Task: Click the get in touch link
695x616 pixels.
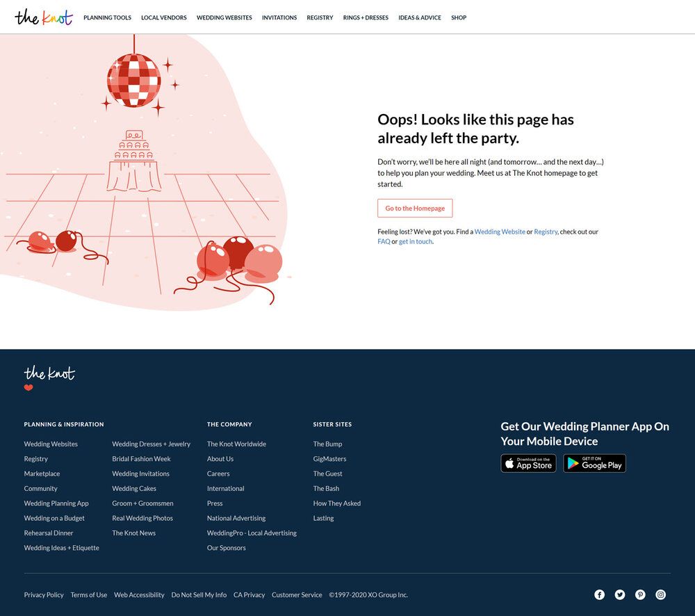Action: click(416, 242)
